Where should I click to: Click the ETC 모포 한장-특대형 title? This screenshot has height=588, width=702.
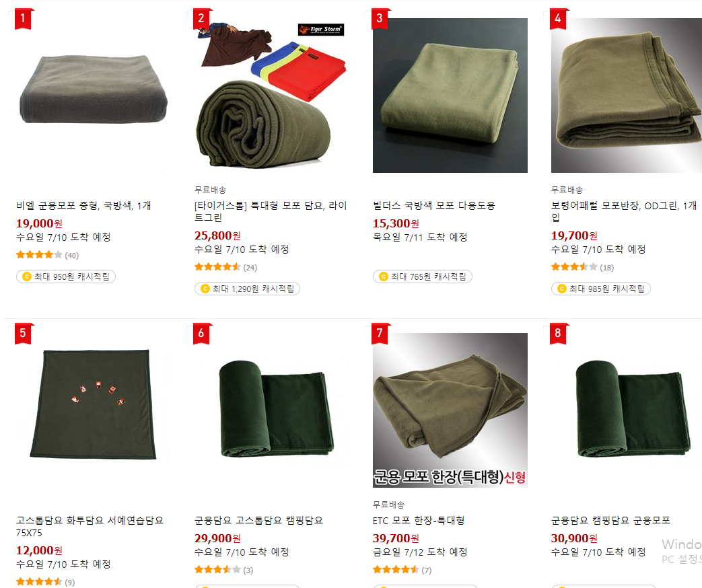click(x=418, y=521)
